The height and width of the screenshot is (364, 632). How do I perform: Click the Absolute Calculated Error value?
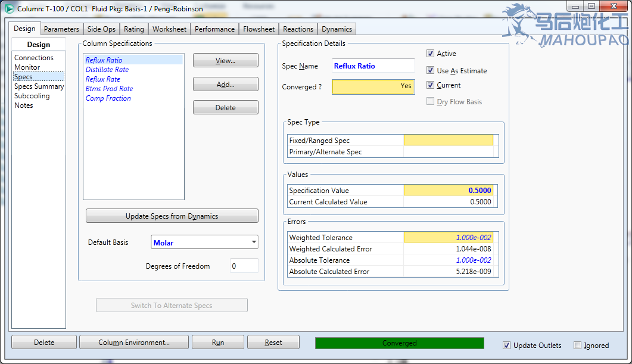tap(448, 271)
